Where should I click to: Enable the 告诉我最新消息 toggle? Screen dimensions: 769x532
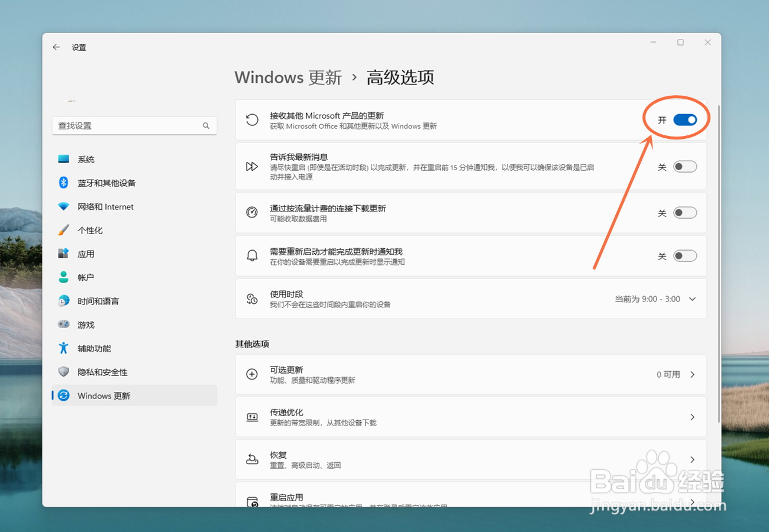click(x=685, y=167)
